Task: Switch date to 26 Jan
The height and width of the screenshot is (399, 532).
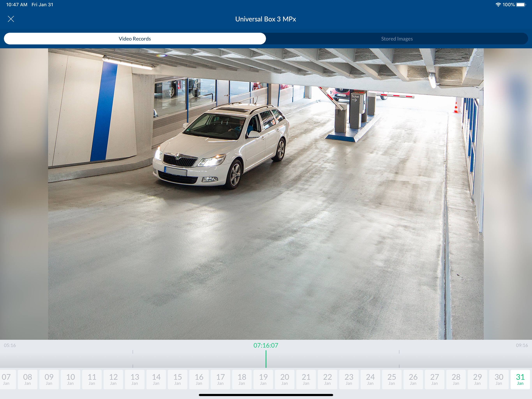Action: point(413,379)
